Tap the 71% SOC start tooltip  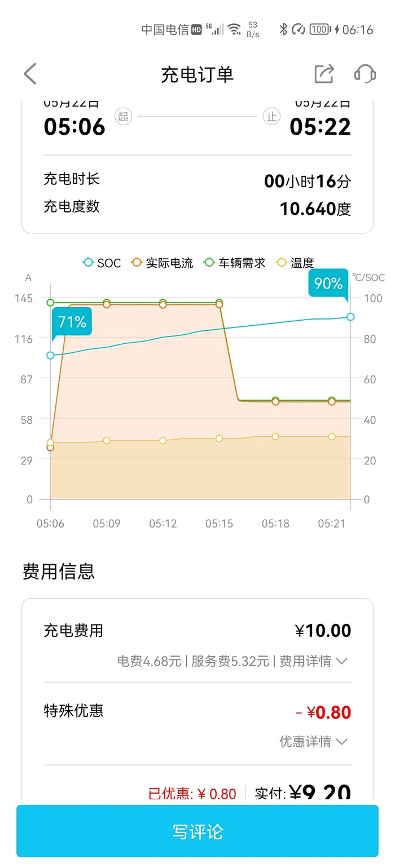click(x=72, y=322)
